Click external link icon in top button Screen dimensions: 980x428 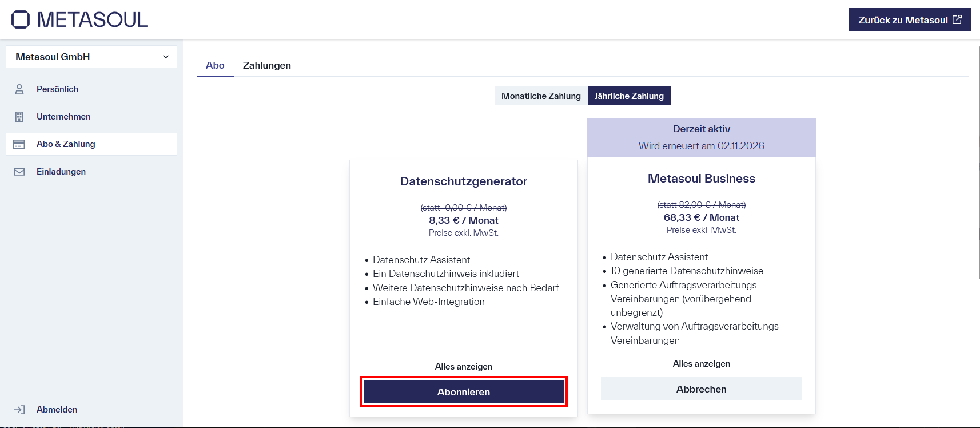point(957,19)
